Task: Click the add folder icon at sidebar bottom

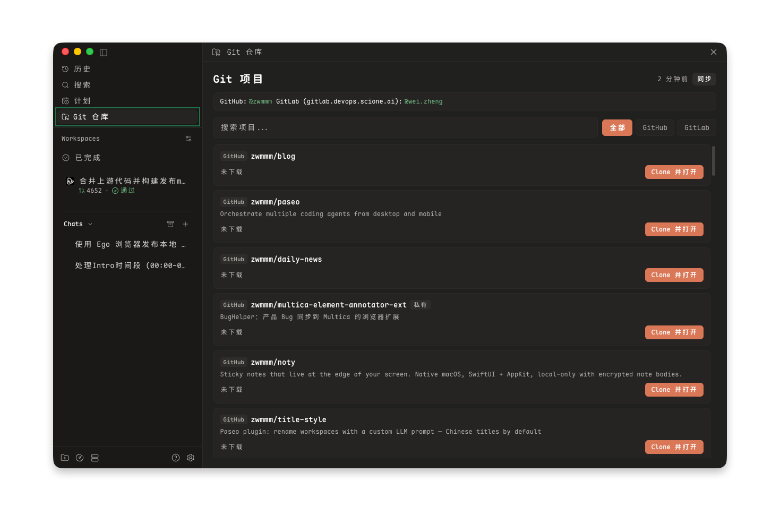Action: pyautogui.click(x=65, y=458)
